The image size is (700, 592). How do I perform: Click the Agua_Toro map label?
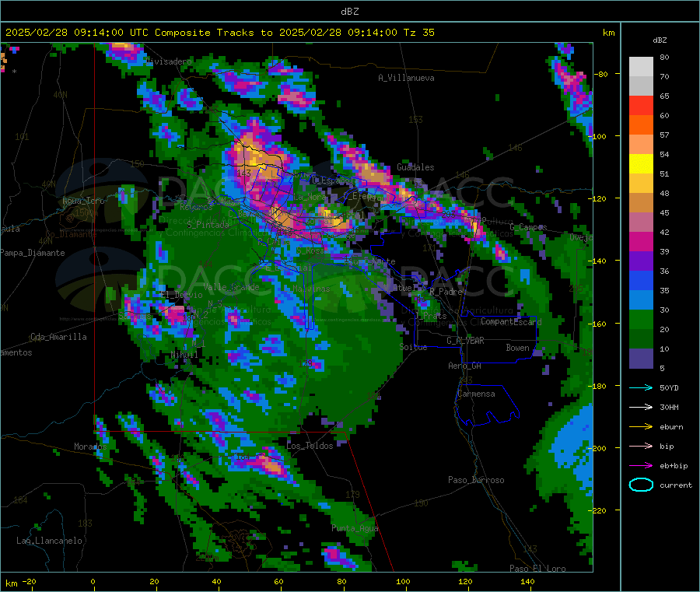pos(83,201)
